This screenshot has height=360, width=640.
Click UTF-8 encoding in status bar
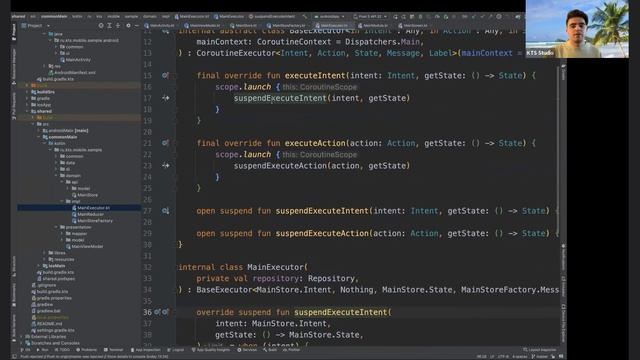503,357
